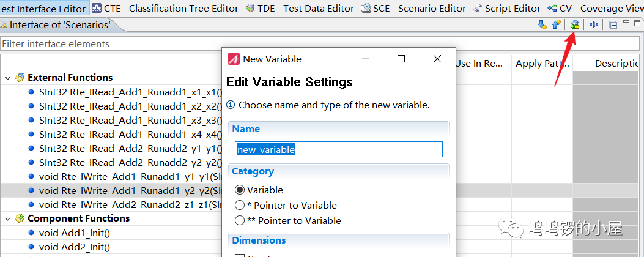Screen dimensions: 644x257
Task: Click the blue down arrow toolbar icon
Action: click(541, 25)
